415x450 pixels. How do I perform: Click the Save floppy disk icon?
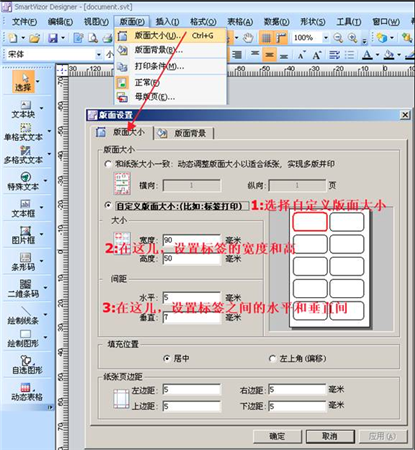pyautogui.click(x=53, y=38)
